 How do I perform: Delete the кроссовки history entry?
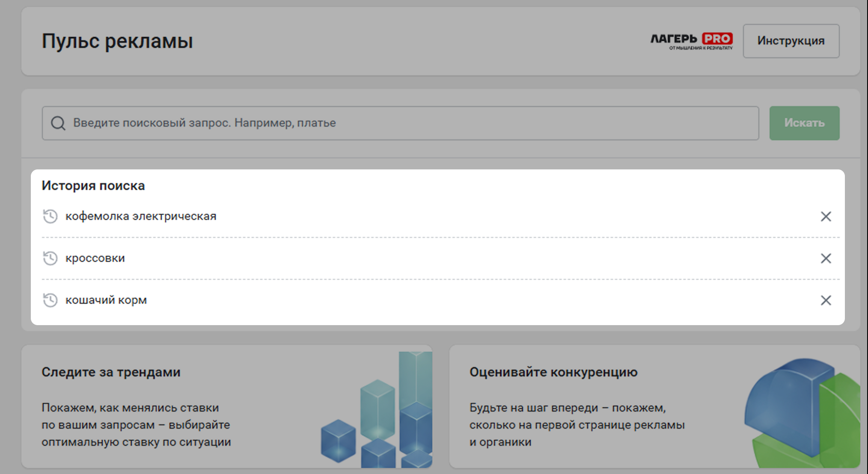(x=826, y=258)
